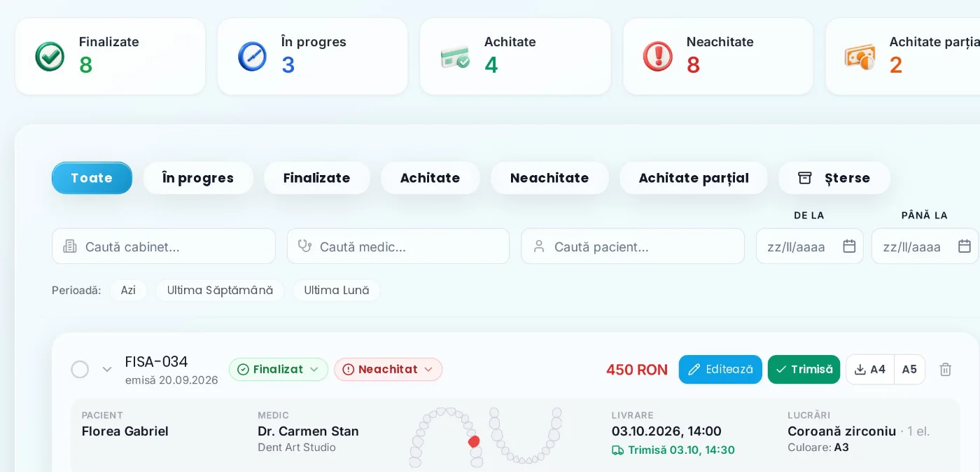Click the Până la date field
Screen dimensions: 980x472
coord(925,247)
